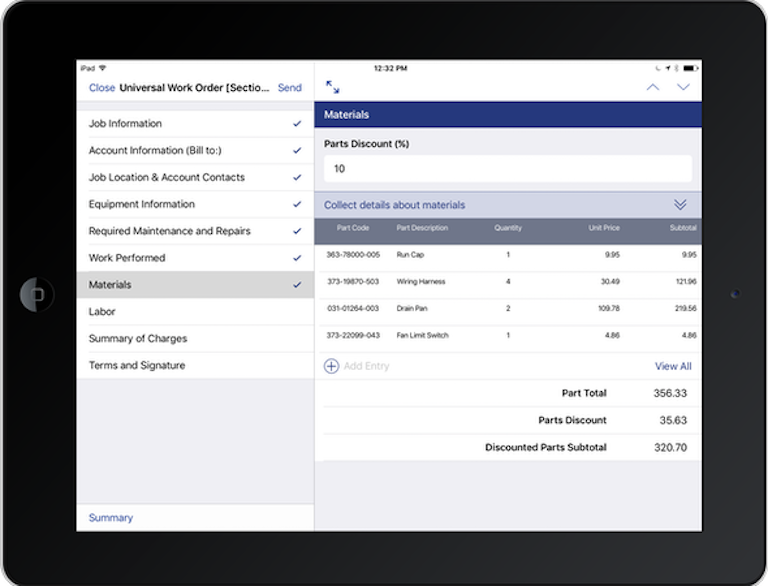The image size is (768, 586).
Task: Tap the expand fullscreen arrows icon
Action: pyautogui.click(x=332, y=88)
